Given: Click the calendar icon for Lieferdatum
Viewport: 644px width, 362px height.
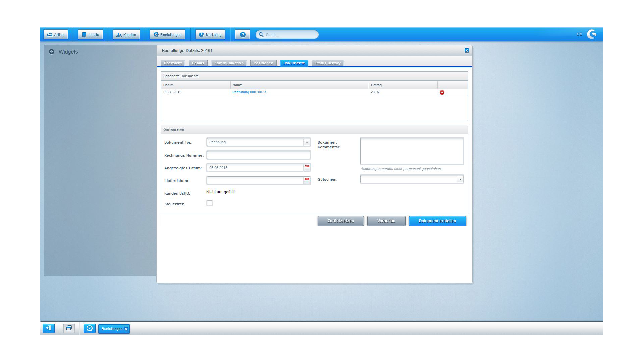Looking at the screenshot, I should 307,180.
